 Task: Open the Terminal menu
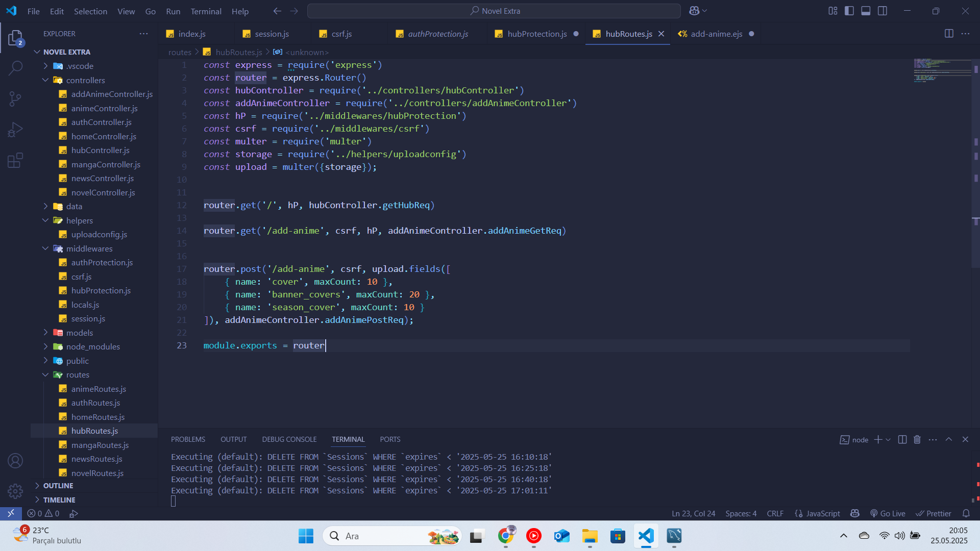[206, 11]
